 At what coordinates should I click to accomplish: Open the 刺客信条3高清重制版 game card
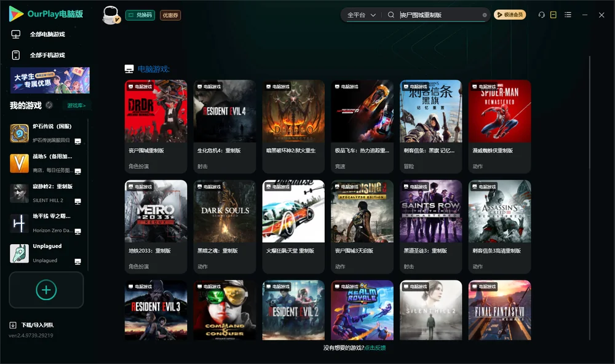[x=499, y=226]
